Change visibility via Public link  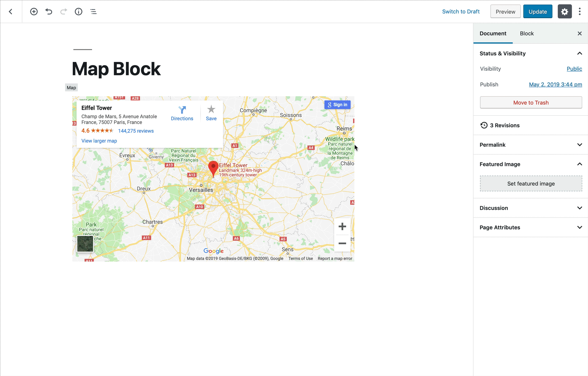(574, 69)
